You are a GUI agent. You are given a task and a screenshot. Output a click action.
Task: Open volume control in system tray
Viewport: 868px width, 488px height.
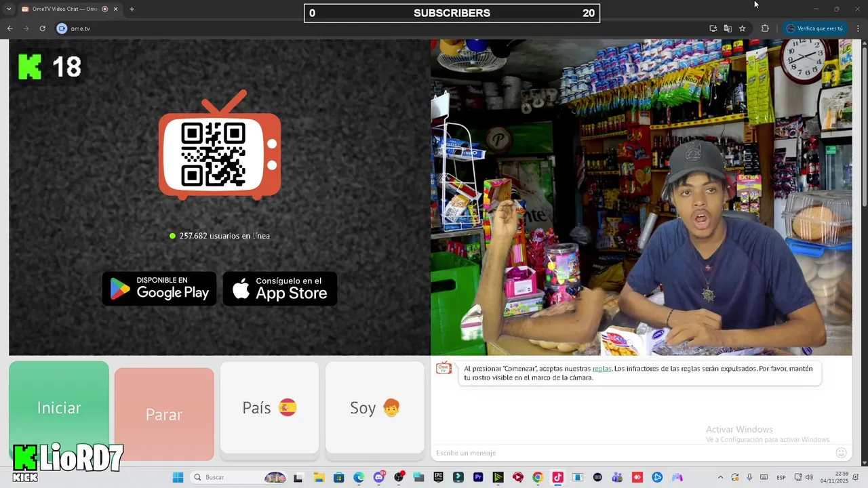[809, 477]
